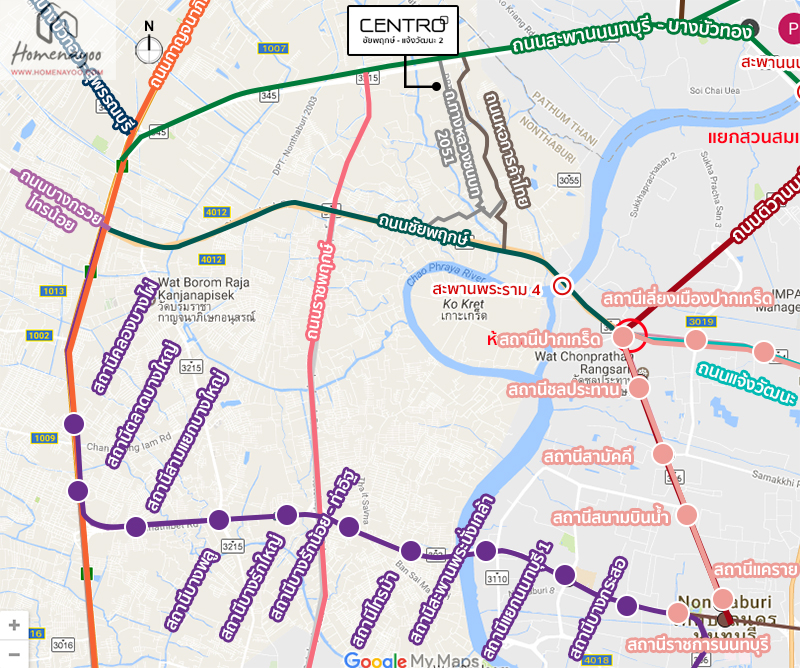Select the สถานีไทรม้า purple station dot

[x=411, y=551]
